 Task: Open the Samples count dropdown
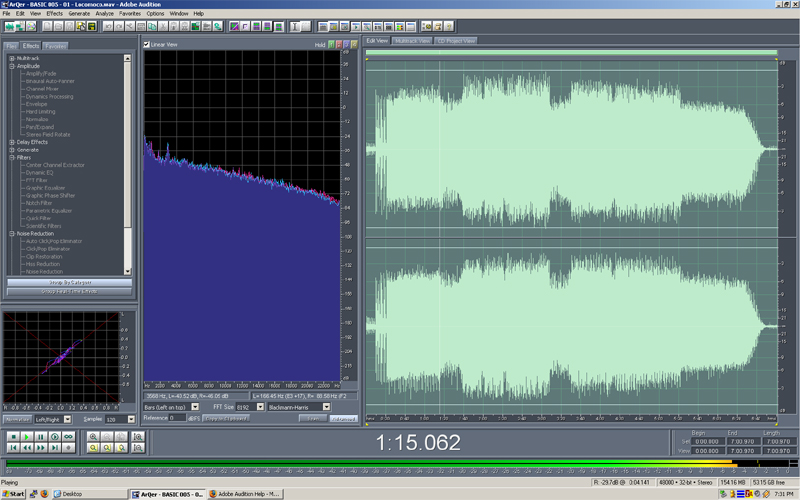pos(131,419)
